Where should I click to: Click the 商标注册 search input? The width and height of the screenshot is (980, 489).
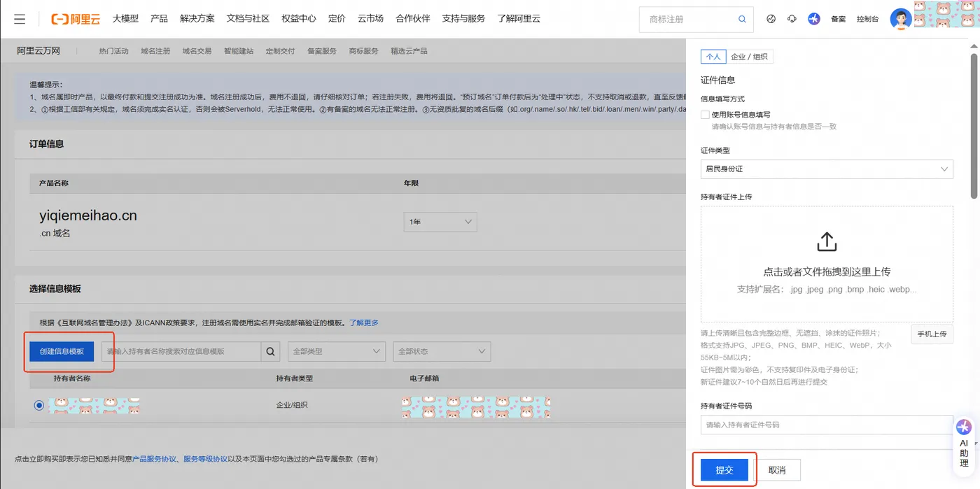(689, 20)
